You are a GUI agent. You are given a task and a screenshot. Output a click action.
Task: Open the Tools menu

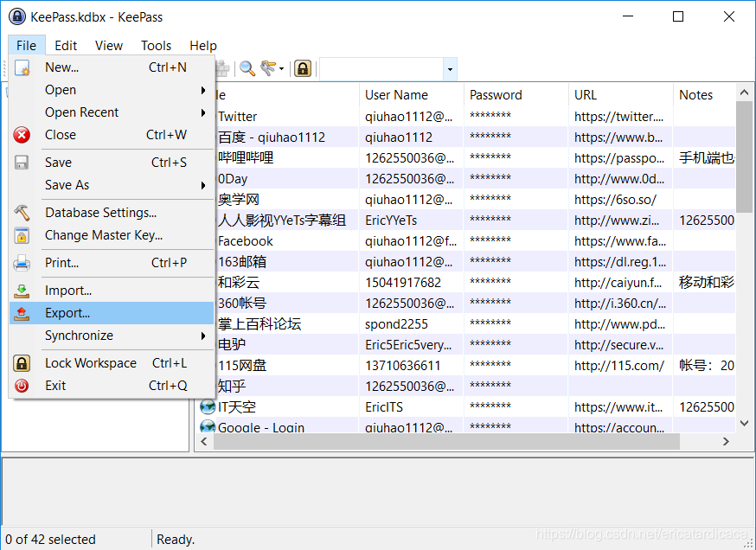[157, 46]
